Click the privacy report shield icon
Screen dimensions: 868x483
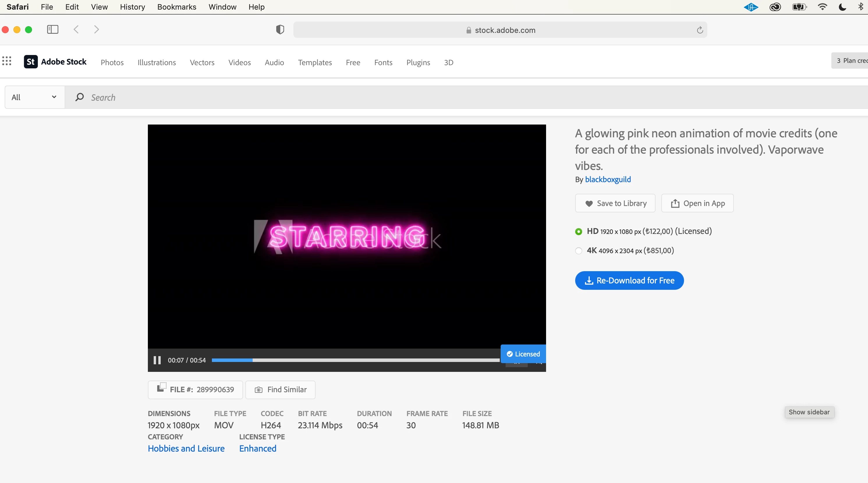point(280,30)
